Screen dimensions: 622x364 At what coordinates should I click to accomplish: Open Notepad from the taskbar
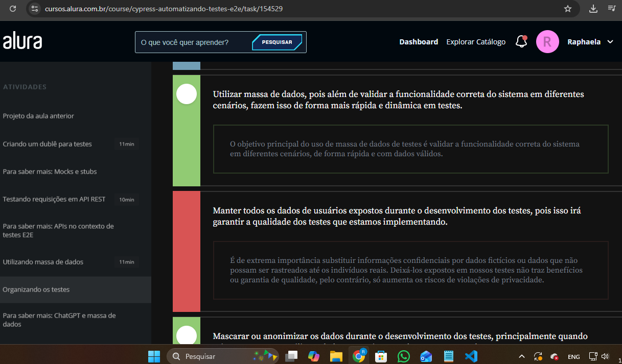[x=449, y=356]
